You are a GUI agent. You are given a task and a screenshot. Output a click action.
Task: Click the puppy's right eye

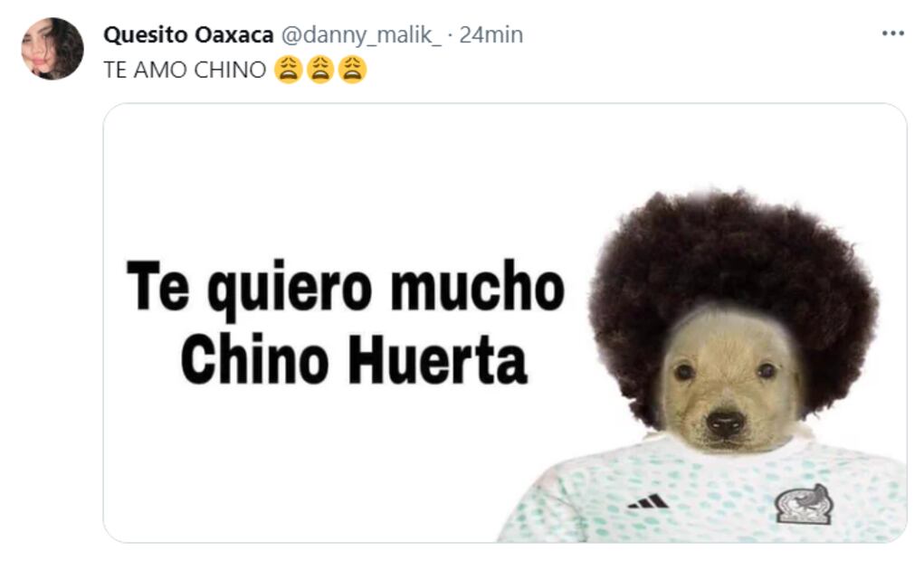(767, 371)
